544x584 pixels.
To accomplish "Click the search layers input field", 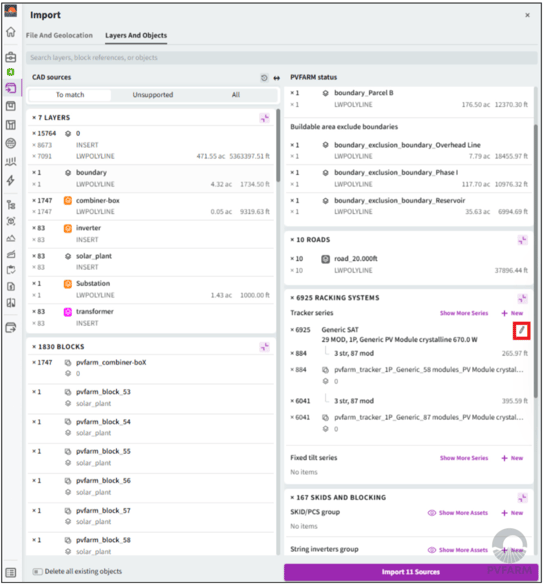I will coord(281,58).
